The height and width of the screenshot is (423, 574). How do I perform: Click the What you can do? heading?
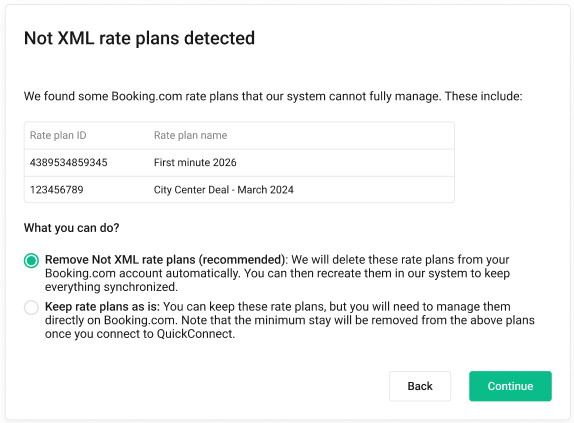[71, 228]
